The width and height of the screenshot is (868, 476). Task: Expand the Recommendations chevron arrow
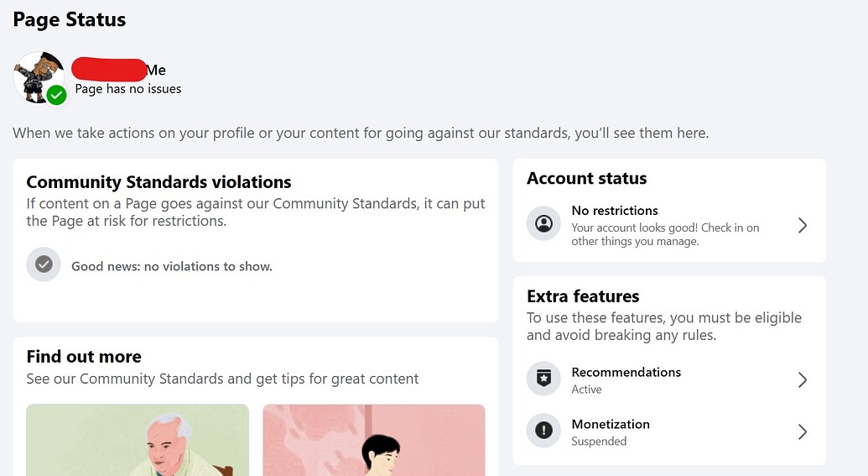pos(802,379)
